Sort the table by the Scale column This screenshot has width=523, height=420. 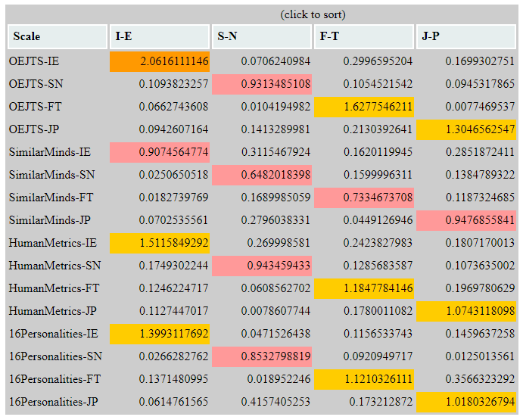point(58,36)
